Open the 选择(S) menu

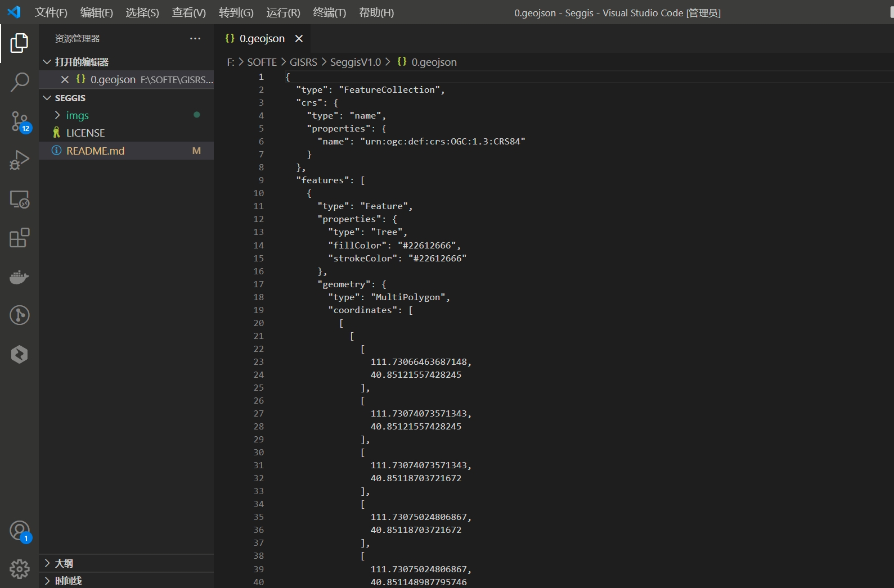pyautogui.click(x=142, y=12)
